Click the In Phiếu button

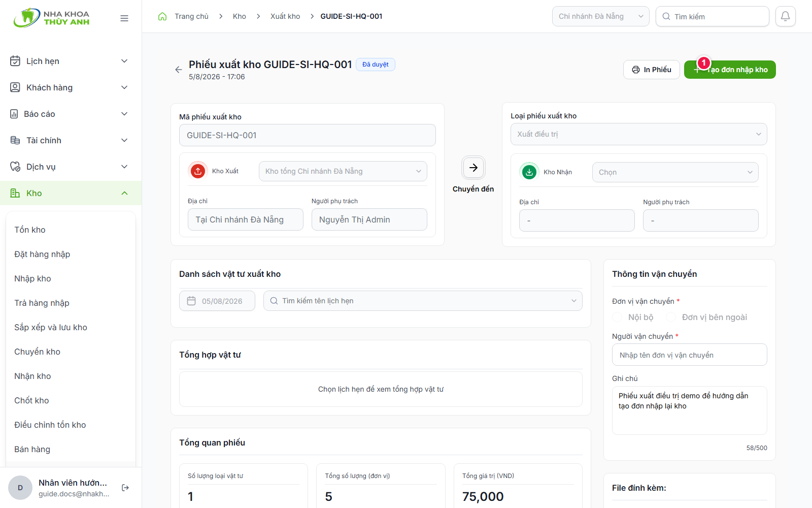[x=652, y=70]
